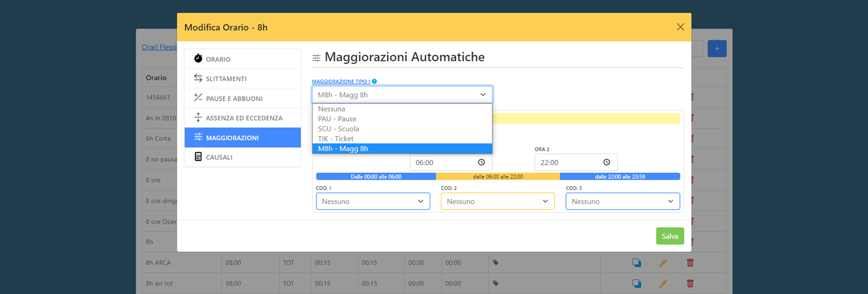Screen dimensions: 868x294
Task: Open the clock picker in the 06:00 field
Action: click(482, 162)
